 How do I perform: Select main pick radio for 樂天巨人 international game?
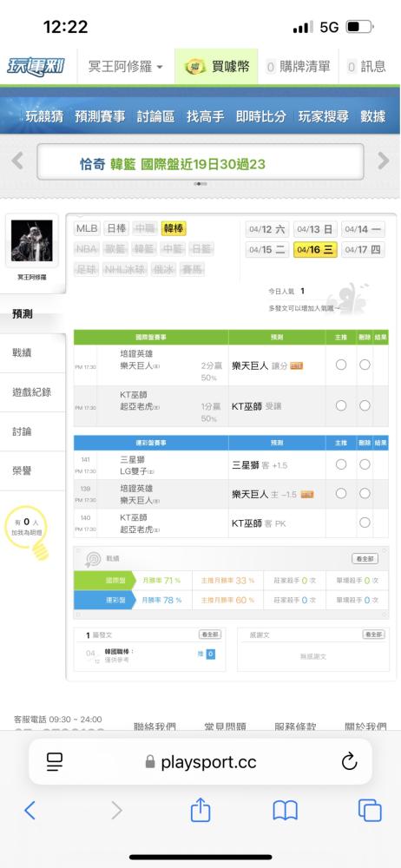(x=340, y=365)
